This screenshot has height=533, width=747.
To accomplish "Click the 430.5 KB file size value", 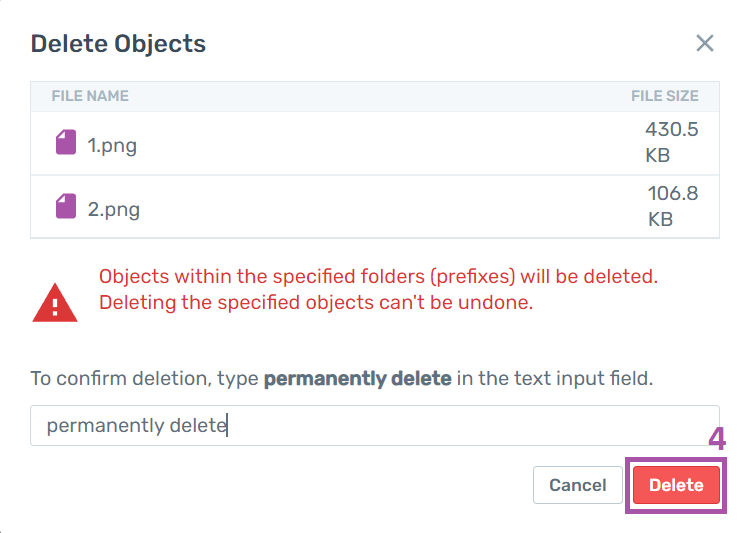I will pyautogui.click(x=672, y=142).
